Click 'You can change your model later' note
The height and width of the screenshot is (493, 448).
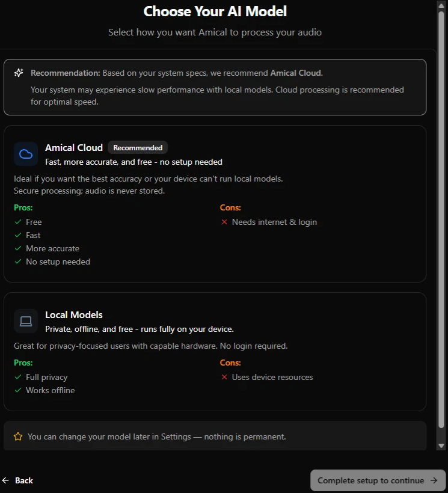coord(156,436)
